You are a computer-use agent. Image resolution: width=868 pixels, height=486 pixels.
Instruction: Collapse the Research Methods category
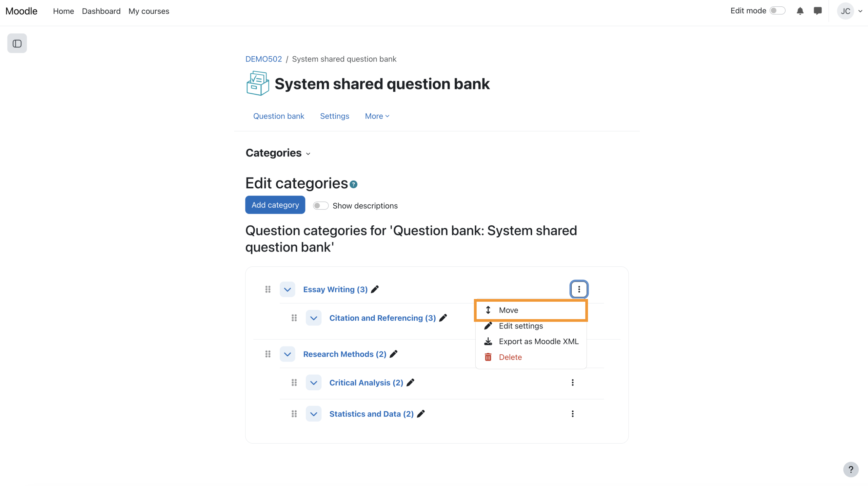[x=287, y=354]
